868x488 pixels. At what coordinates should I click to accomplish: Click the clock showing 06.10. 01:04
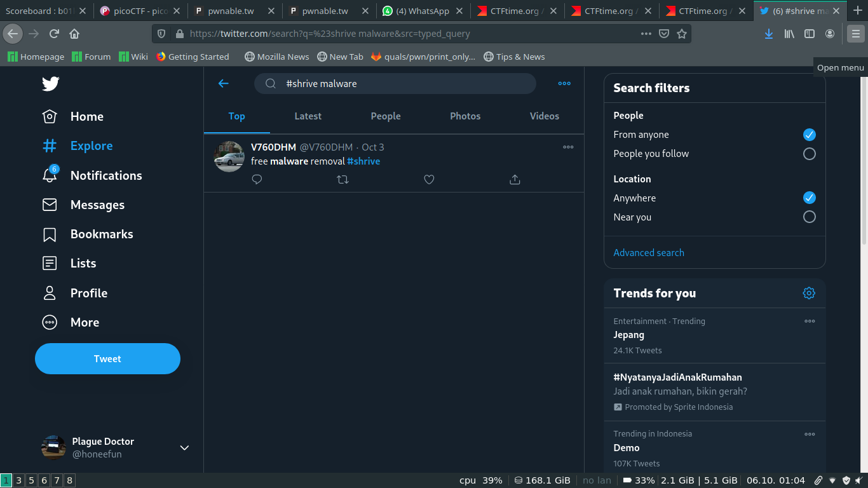coord(776,480)
